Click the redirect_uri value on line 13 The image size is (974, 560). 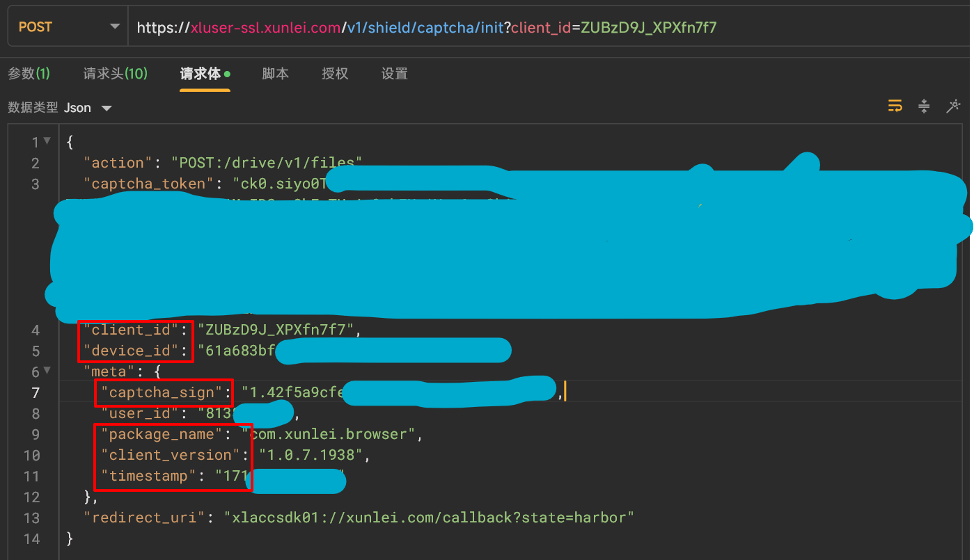[x=429, y=518]
